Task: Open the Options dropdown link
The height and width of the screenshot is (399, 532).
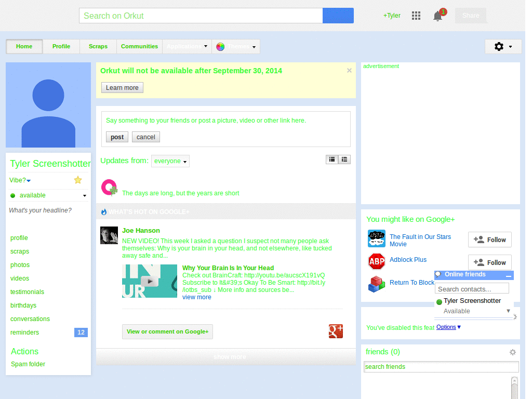Action: pyautogui.click(x=448, y=327)
